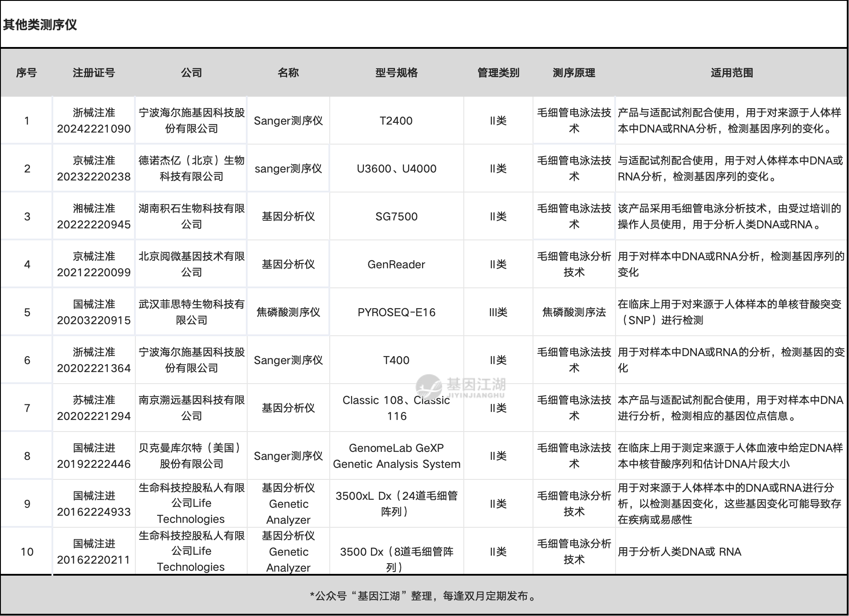Select the GenReader model cell
The width and height of the screenshot is (849, 616).
pos(396,264)
